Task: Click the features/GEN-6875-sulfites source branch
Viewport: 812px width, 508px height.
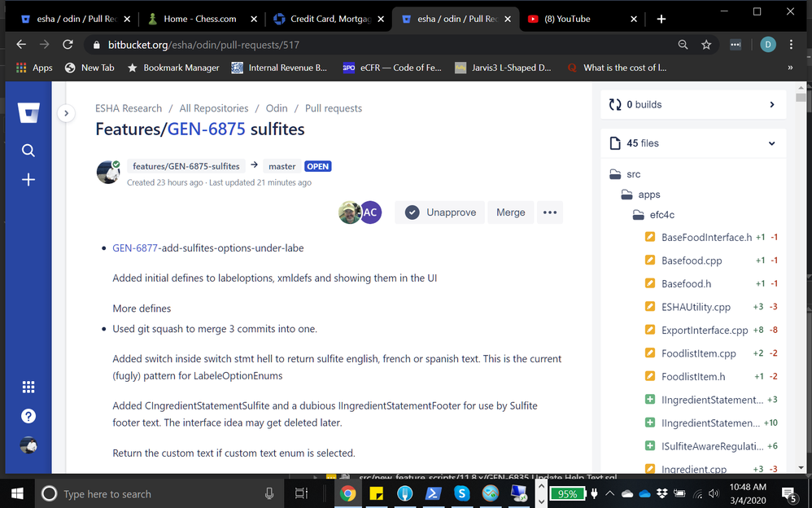Action: coord(186,166)
